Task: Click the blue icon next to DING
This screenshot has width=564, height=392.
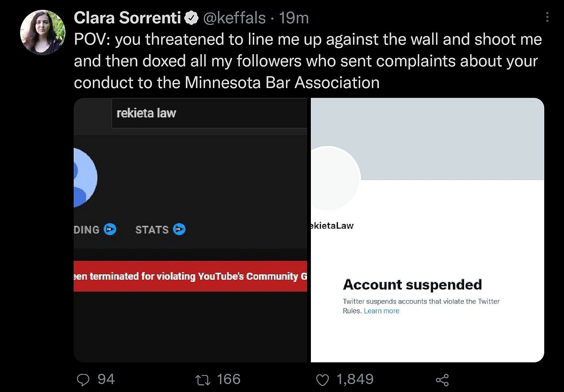Action: 110,229
